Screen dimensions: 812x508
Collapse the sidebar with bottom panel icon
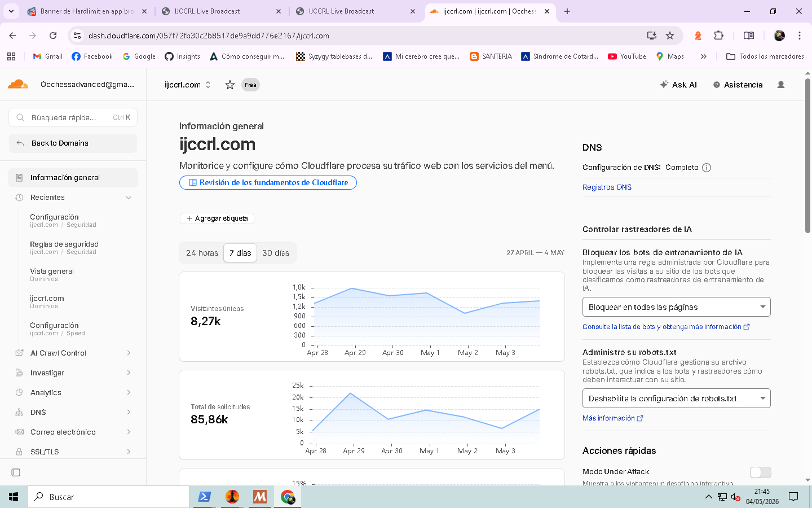(16, 472)
